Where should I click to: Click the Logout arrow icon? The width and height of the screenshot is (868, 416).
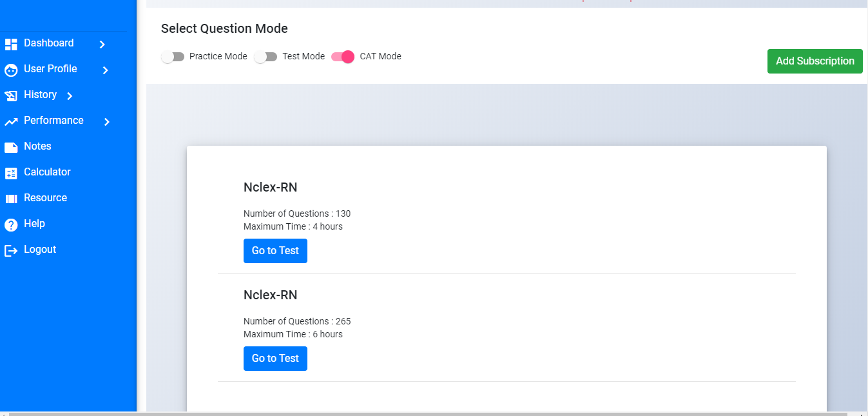(x=11, y=250)
